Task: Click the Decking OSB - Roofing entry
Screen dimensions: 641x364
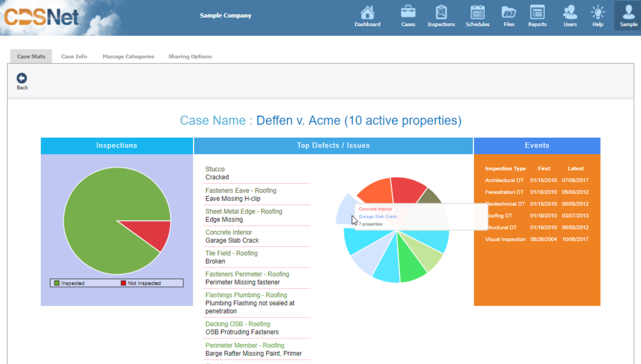Action: click(x=237, y=324)
